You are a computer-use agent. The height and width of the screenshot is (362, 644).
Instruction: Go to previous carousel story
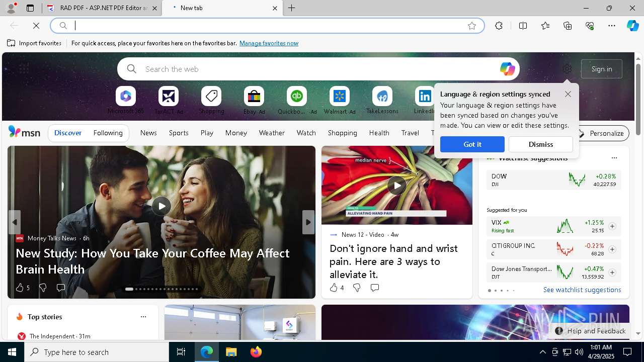pos(15,222)
